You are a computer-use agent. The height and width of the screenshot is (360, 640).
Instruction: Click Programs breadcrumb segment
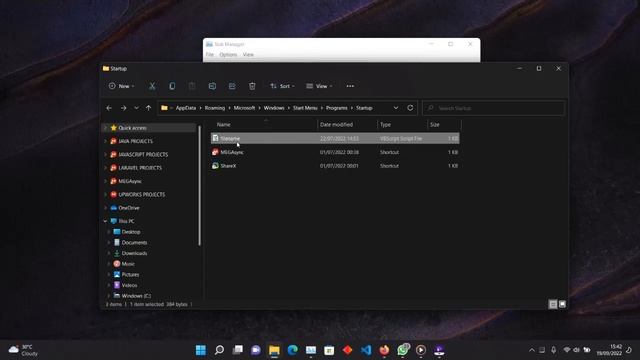(336, 108)
